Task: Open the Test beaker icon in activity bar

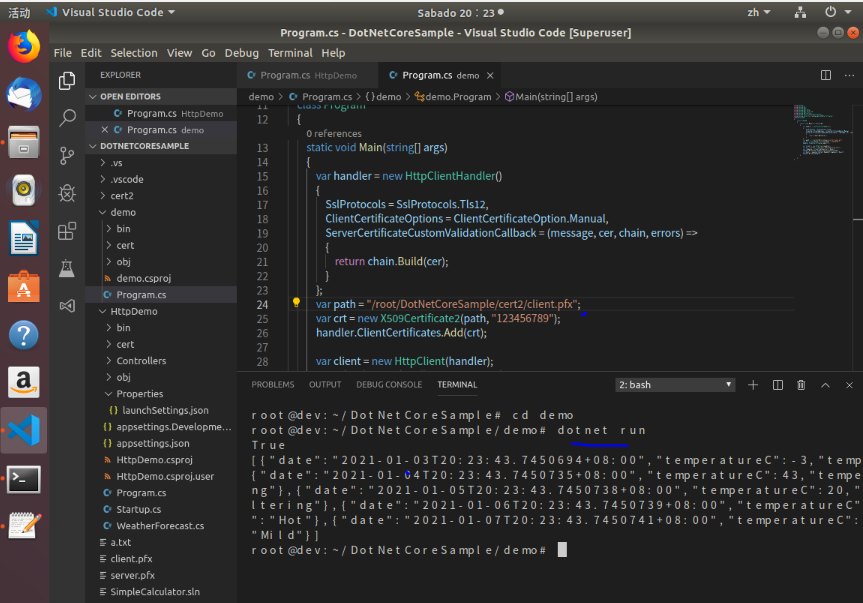Action: click(67, 268)
